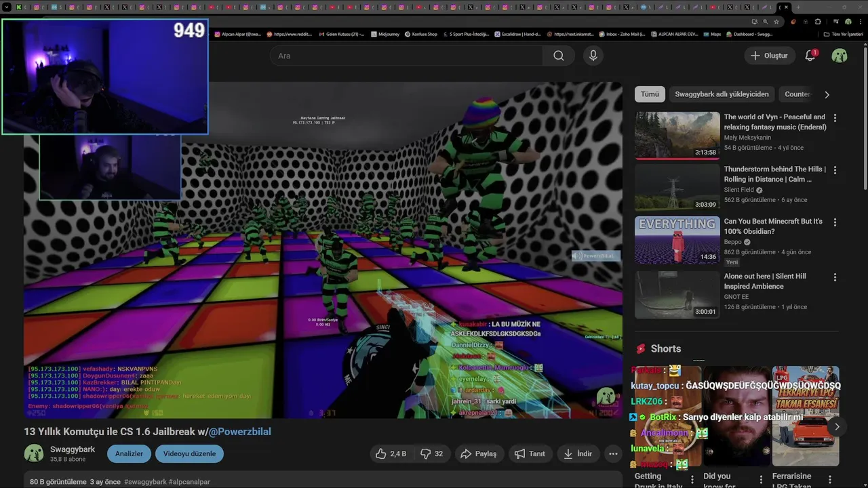Select Swaggybark adlı yükleyiciden chip
Screen dimensions: 868x488
tap(722, 94)
